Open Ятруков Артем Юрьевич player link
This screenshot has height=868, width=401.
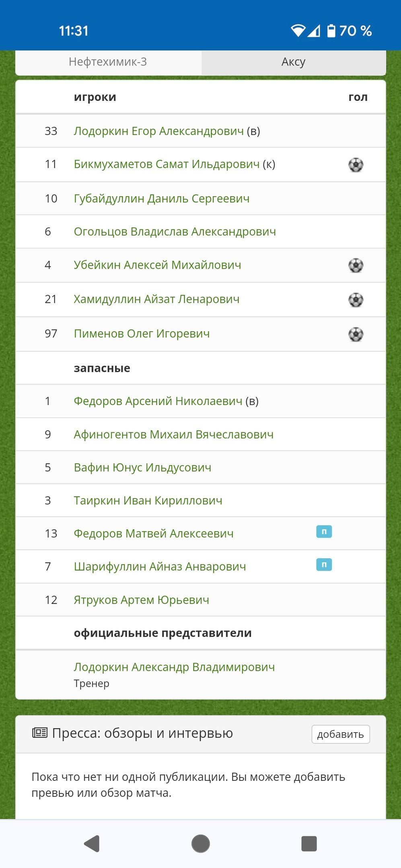pos(142,600)
